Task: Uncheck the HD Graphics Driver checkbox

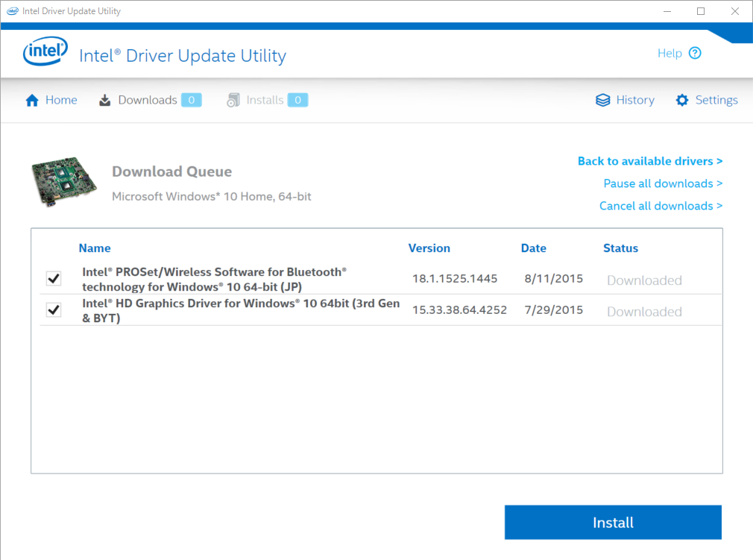Action: pos(54,309)
